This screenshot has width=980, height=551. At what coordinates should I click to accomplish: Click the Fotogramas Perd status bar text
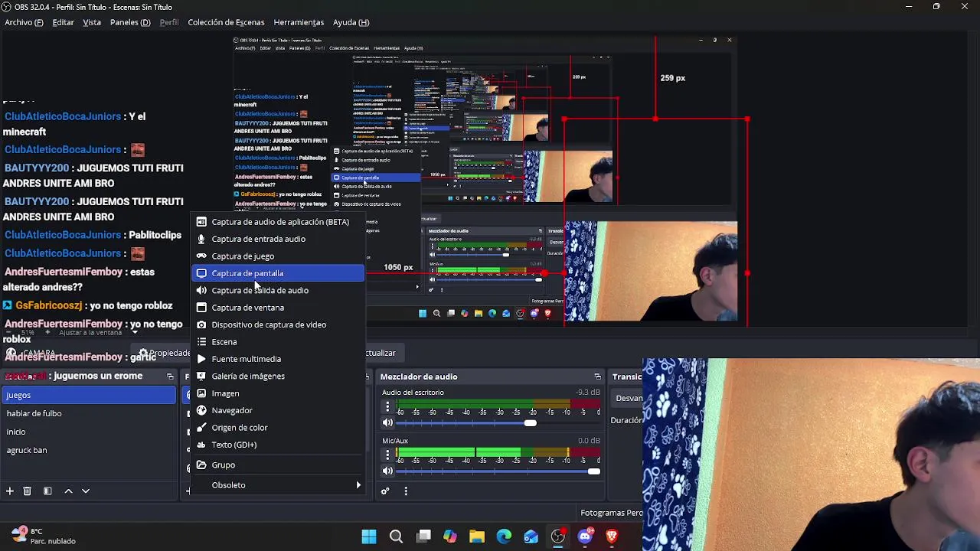tap(611, 514)
